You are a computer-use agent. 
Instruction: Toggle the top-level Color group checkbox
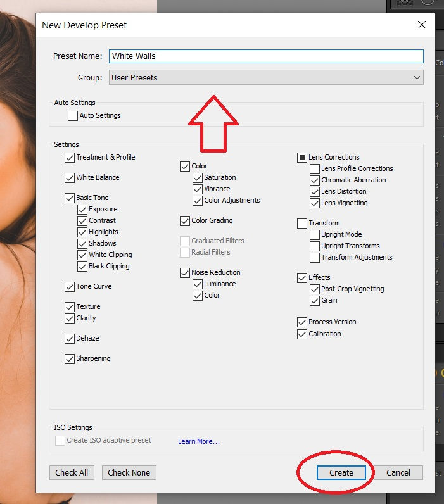coord(185,167)
